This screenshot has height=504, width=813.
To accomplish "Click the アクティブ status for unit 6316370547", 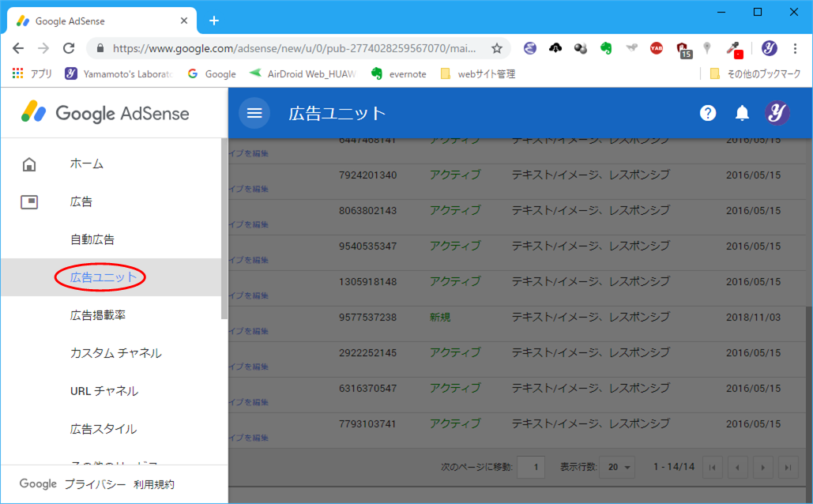I will (x=455, y=388).
